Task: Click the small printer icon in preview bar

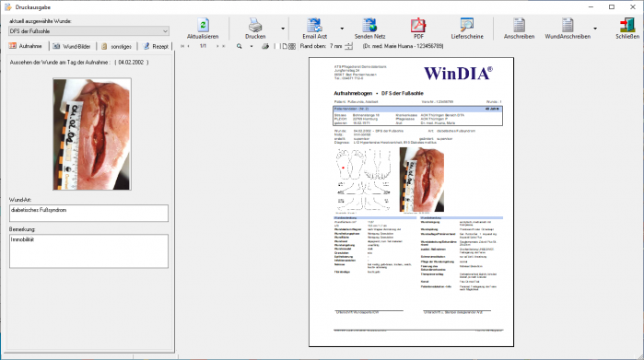Action: (265, 46)
